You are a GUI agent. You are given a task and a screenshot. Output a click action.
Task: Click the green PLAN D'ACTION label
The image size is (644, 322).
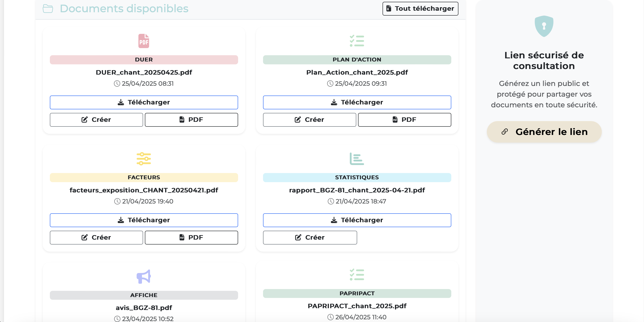point(357,60)
